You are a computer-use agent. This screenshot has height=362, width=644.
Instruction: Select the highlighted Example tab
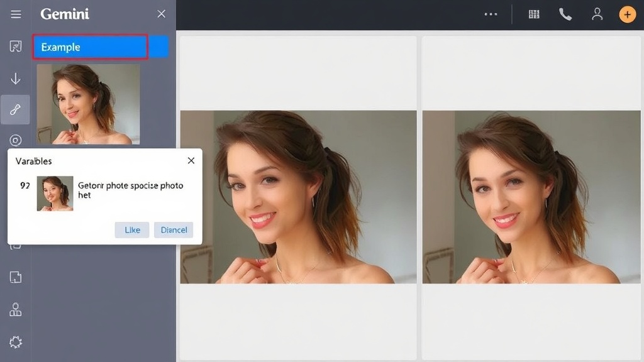tap(91, 47)
